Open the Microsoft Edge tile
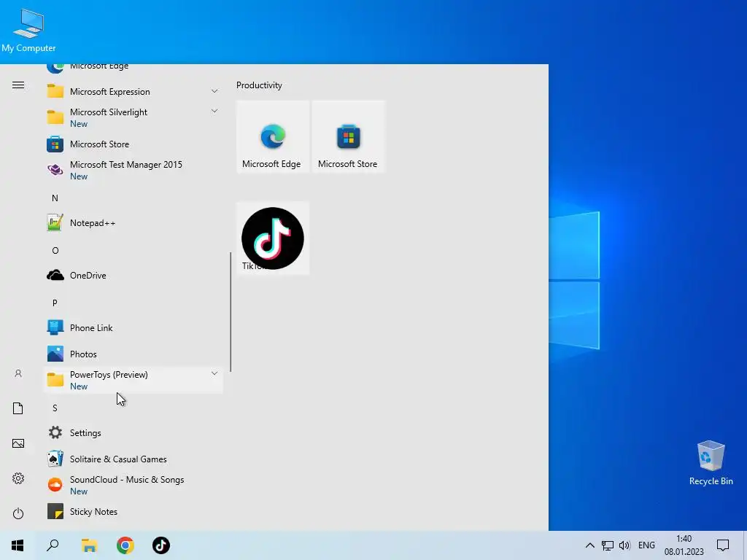The height and width of the screenshot is (560, 747). point(273,136)
